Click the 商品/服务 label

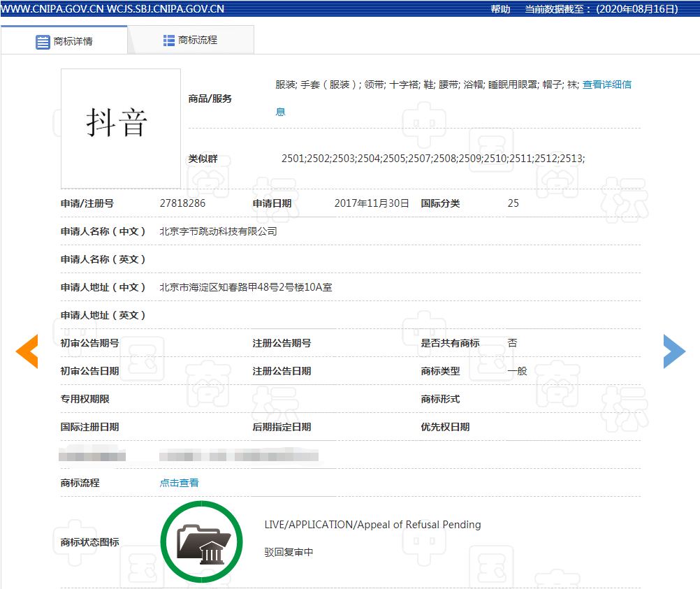(x=210, y=99)
